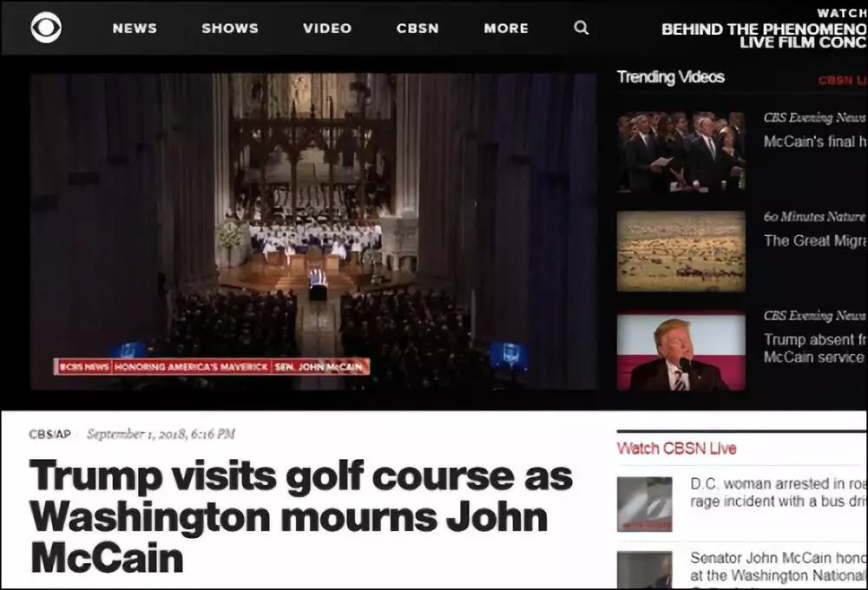Open the search magnifier icon

(581, 28)
